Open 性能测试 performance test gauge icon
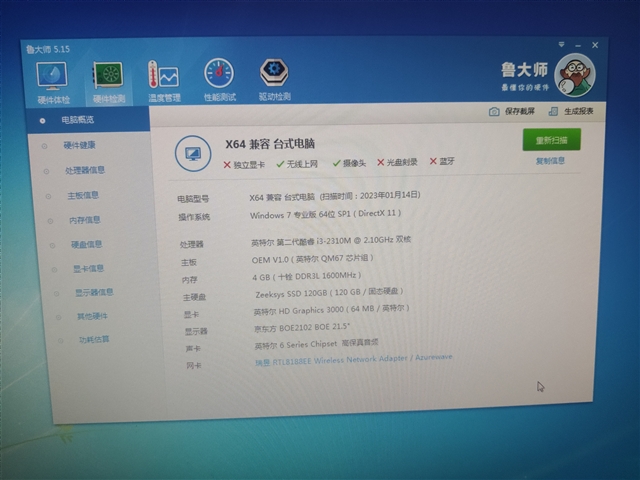The height and width of the screenshot is (480, 640). coord(219,80)
